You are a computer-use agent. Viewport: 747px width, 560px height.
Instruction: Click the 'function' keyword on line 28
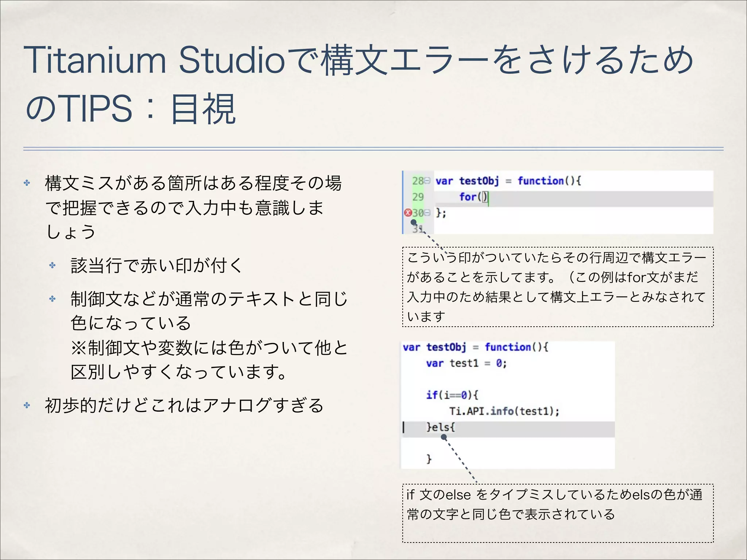(x=541, y=181)
